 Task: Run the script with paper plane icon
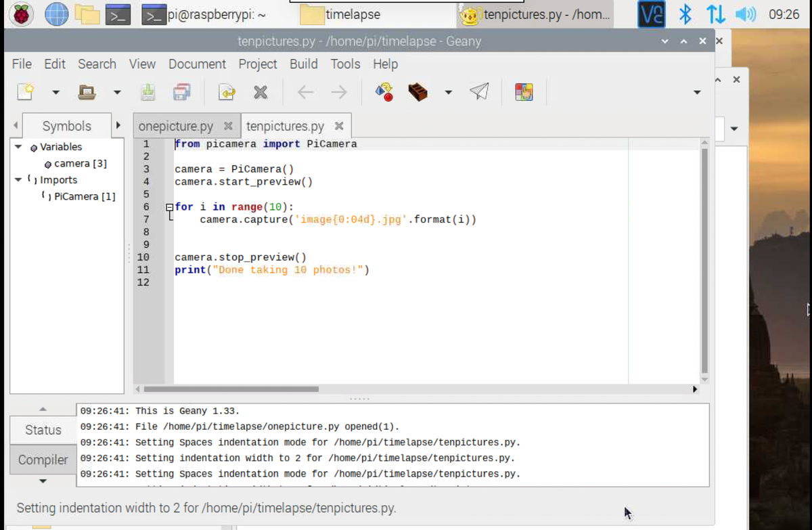click(x=479, y=92)
